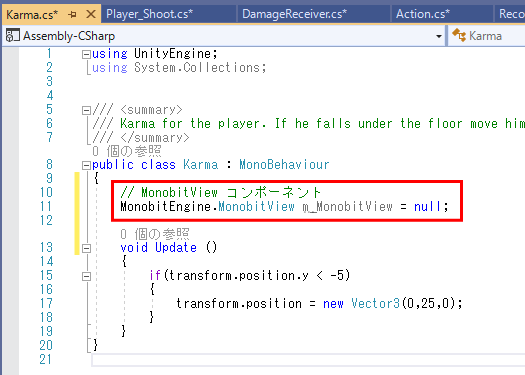
Task: Collapse the using directives block
Action: [86, 54]
